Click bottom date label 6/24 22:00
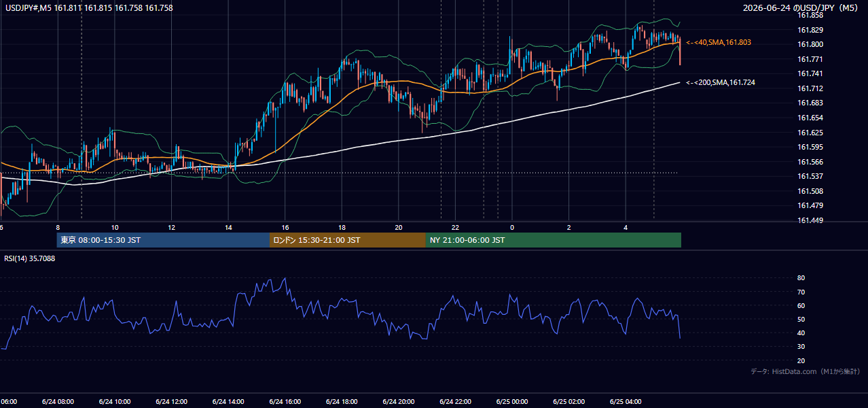868x408 pixels. point(455,401)
